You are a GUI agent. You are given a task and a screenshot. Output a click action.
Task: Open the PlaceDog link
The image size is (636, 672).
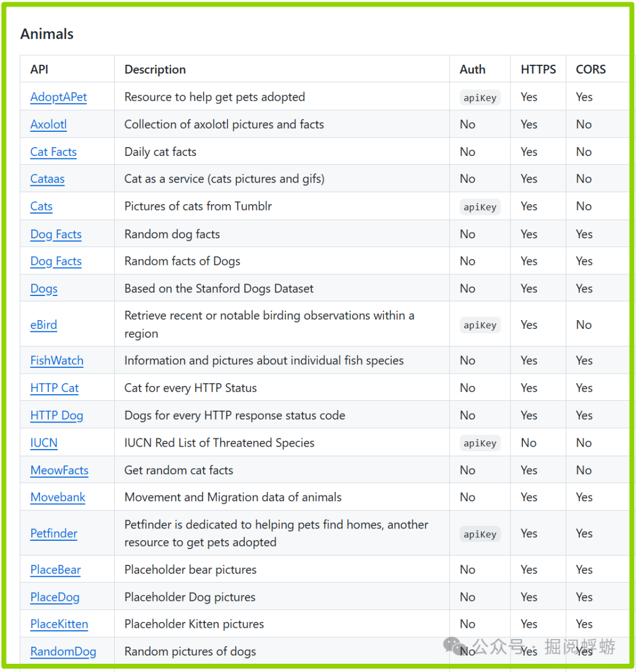(55, 597)
